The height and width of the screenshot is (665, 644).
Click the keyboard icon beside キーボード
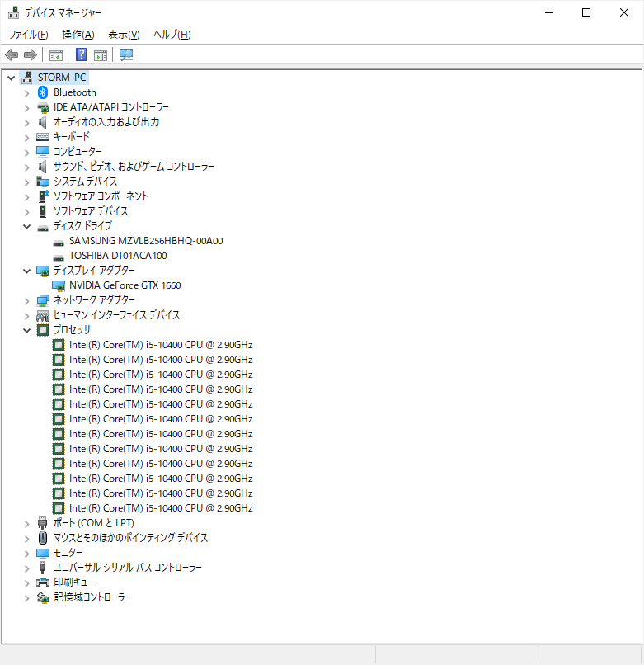pos(43,137)
